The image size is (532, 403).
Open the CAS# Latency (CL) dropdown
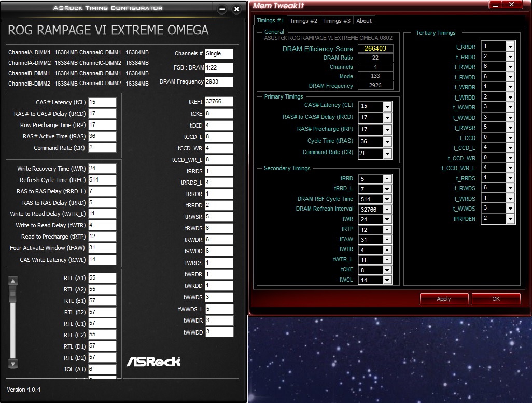387,106
